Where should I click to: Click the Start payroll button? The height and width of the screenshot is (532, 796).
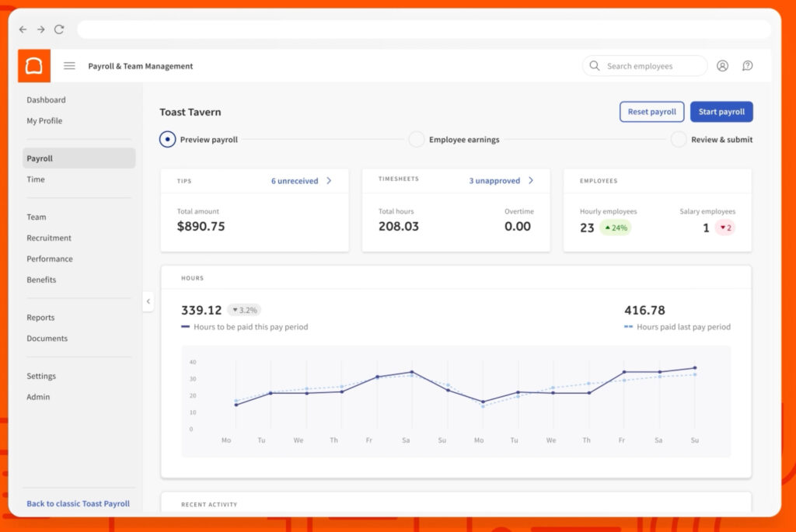(721, 112)
